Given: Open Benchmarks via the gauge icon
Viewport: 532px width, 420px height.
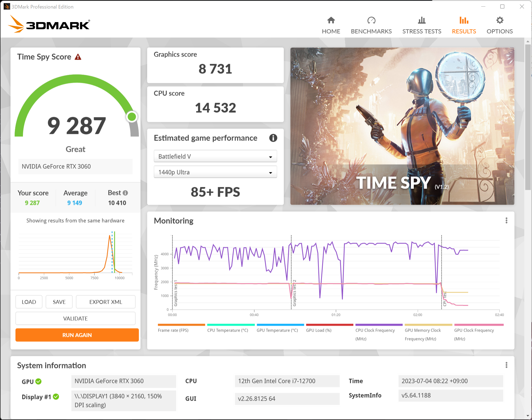Looking at the screenshot, I should tap(371, 20).
